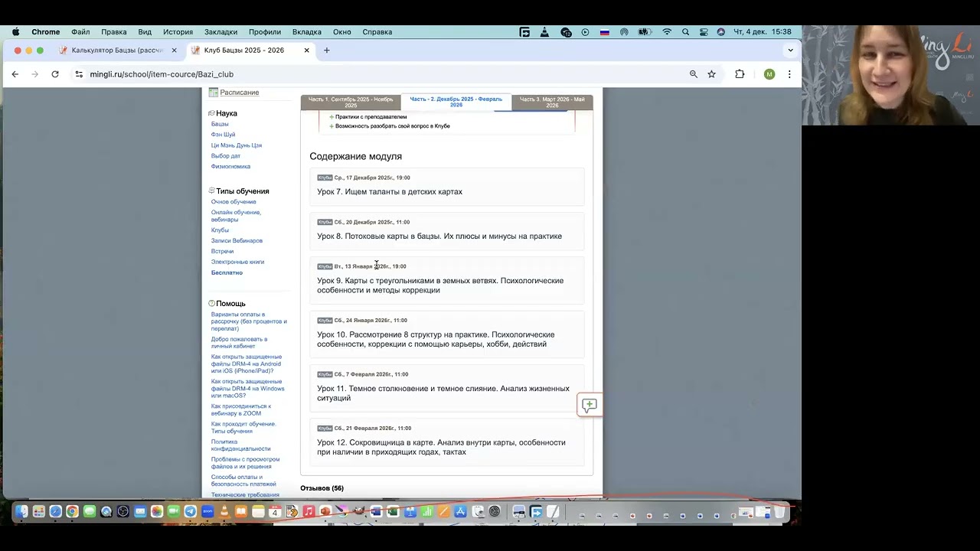Screen dimensions: 980x551
Task: Open Control Center in the menu bar
Action: pos(703,32)
